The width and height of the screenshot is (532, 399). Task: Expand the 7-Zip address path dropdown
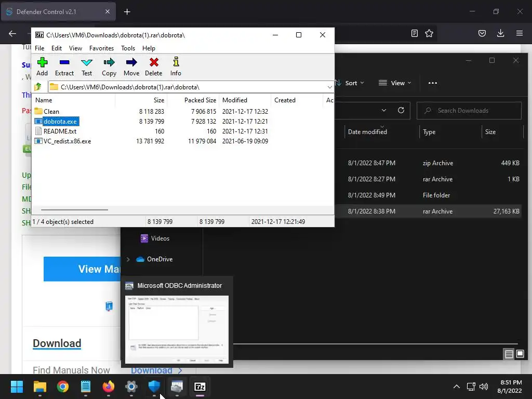click(x=329, y=87)
